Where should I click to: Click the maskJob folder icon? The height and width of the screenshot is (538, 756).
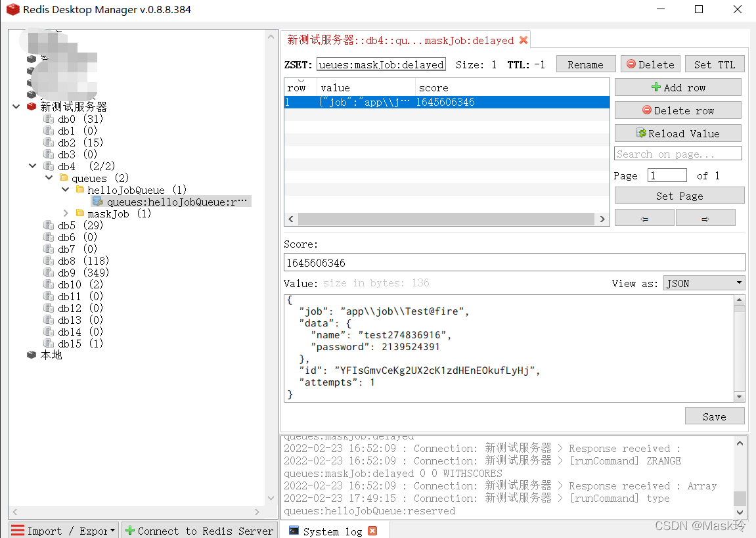(81, 213)
